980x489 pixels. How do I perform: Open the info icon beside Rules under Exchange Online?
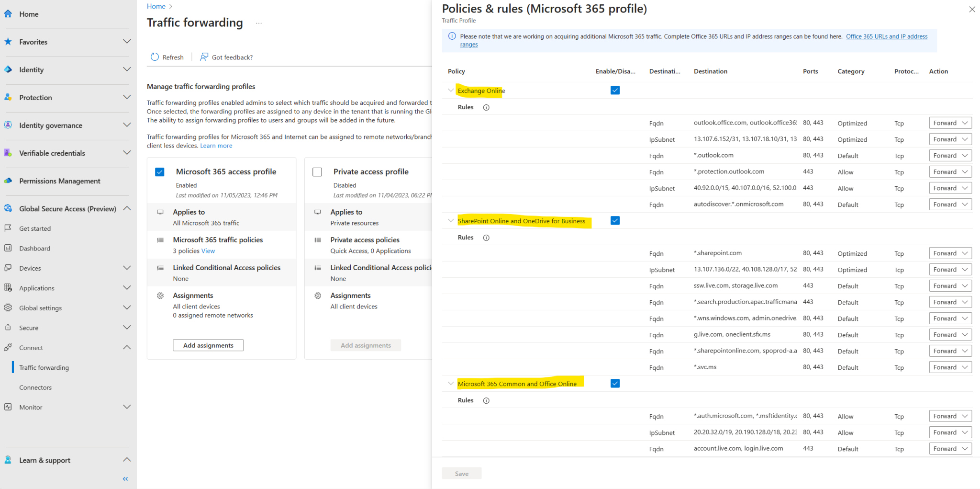(486, 107)
